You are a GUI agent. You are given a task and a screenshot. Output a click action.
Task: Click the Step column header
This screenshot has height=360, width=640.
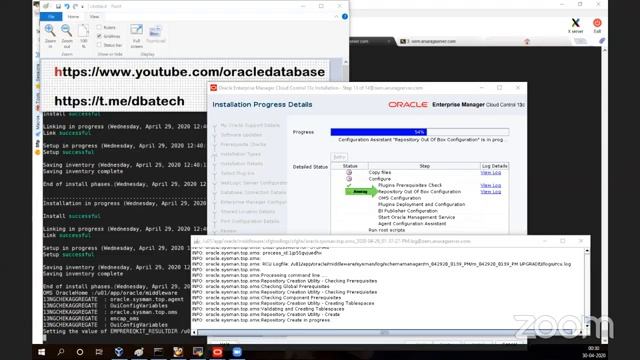pos(424,166)
